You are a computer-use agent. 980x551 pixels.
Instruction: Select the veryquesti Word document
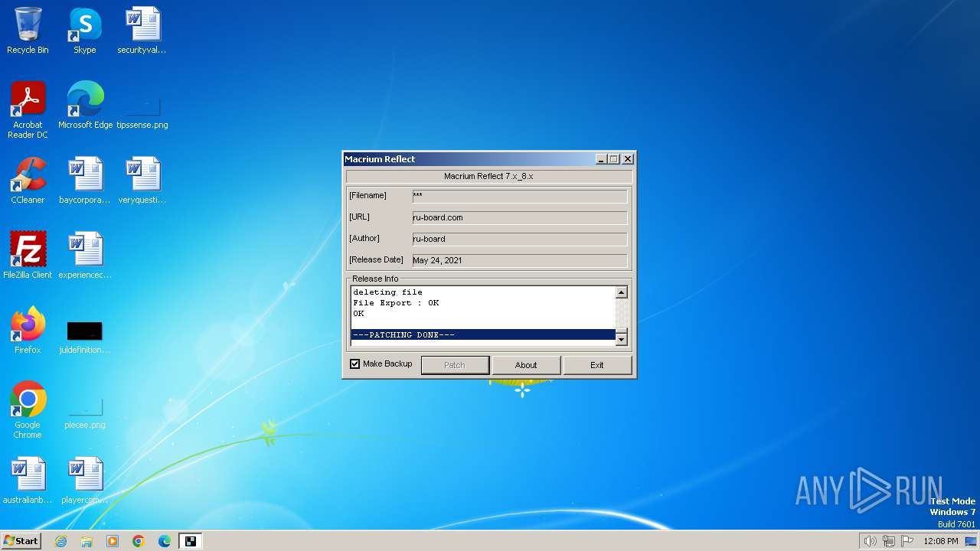click(142, 181)
